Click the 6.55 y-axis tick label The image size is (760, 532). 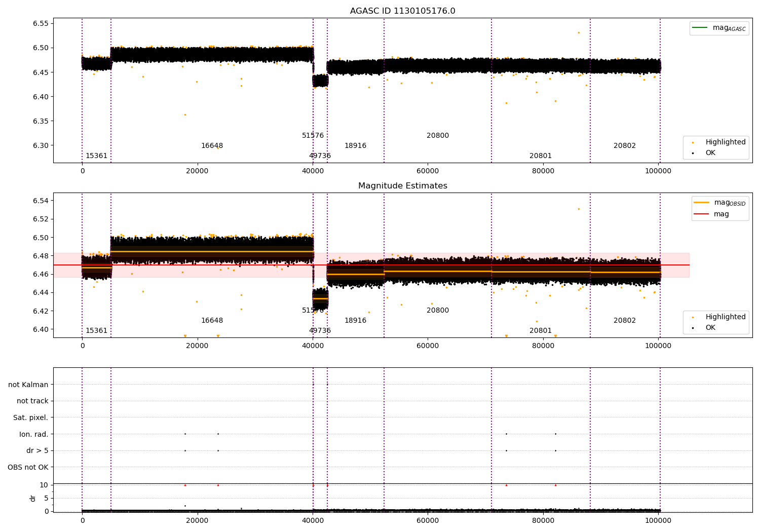tap(41, 24)
